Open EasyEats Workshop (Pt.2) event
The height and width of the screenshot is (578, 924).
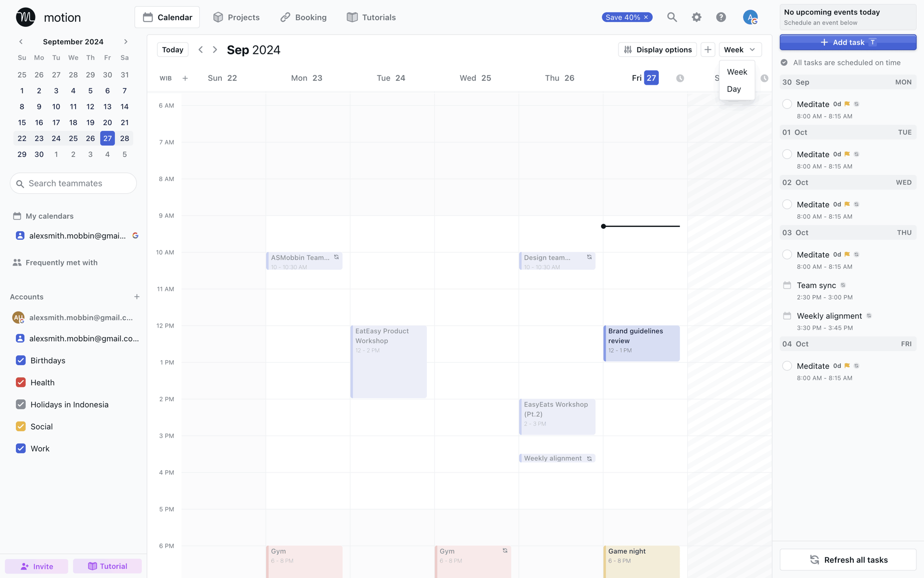[557, 417]
